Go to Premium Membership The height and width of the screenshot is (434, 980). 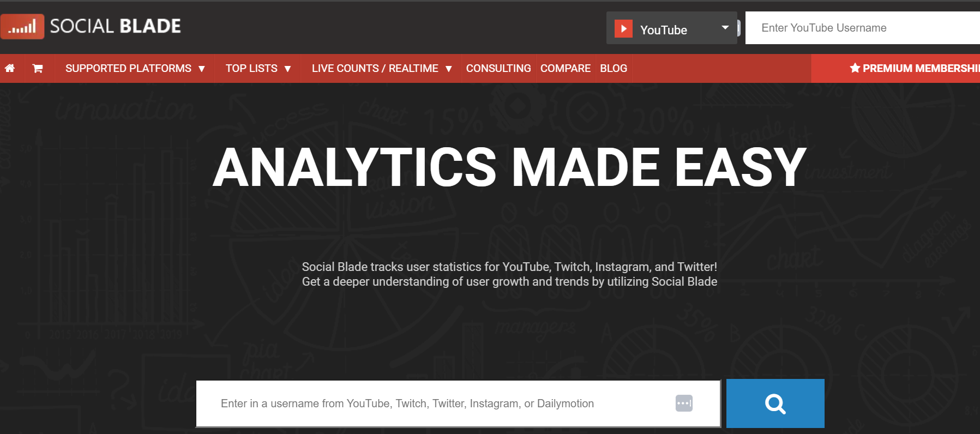point(895,68)
